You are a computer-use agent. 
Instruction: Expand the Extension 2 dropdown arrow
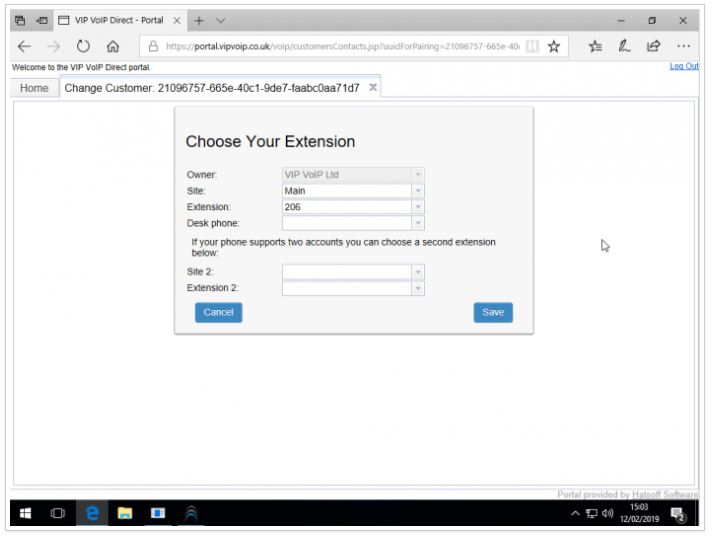(418, 288)
